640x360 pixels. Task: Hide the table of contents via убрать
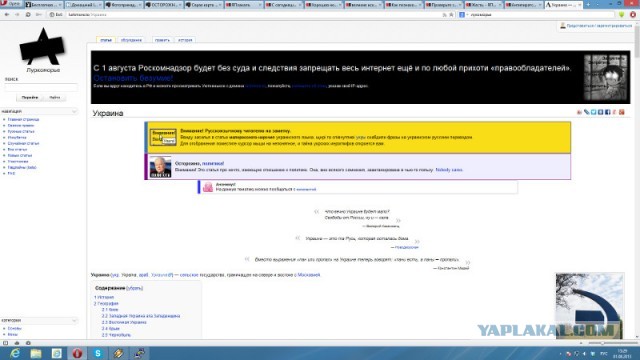tap(134, 288)
